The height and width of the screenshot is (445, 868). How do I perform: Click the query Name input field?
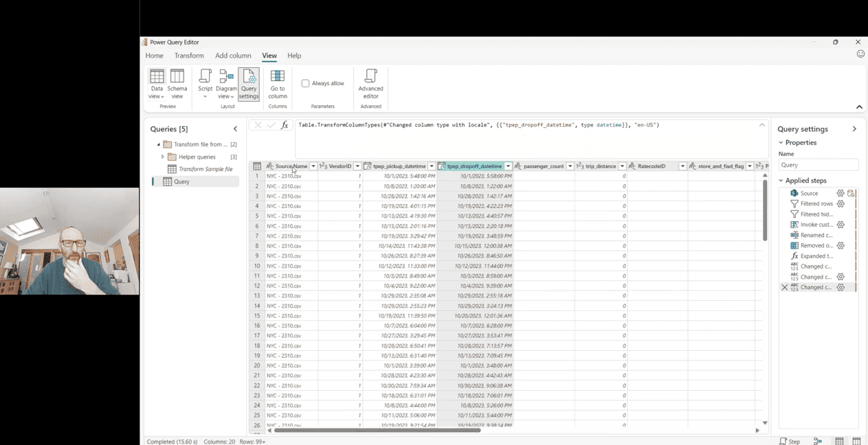point(818,164)
